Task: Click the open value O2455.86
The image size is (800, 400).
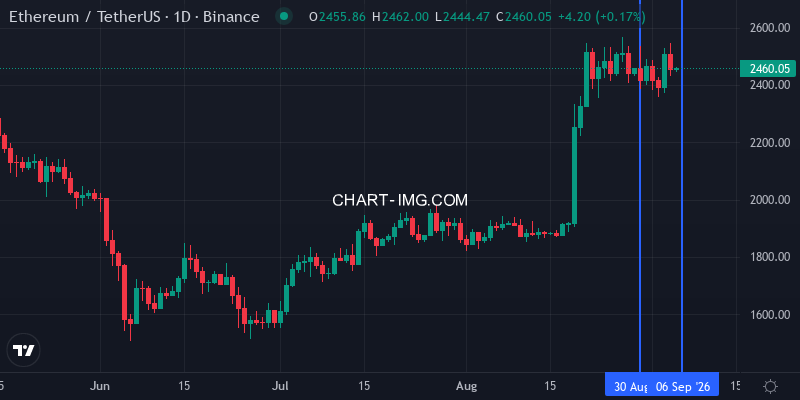Action: point(337,17)
